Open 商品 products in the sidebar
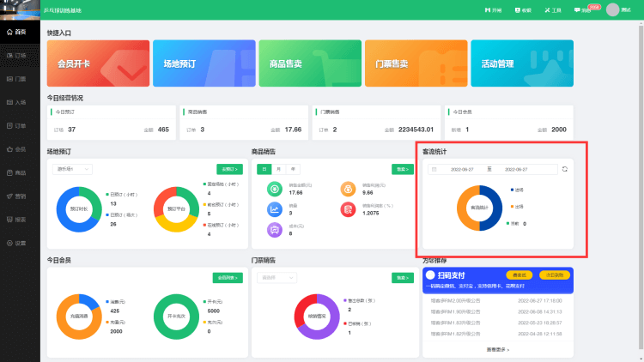Viewport: 644px width, 362px height. point(17,172)
